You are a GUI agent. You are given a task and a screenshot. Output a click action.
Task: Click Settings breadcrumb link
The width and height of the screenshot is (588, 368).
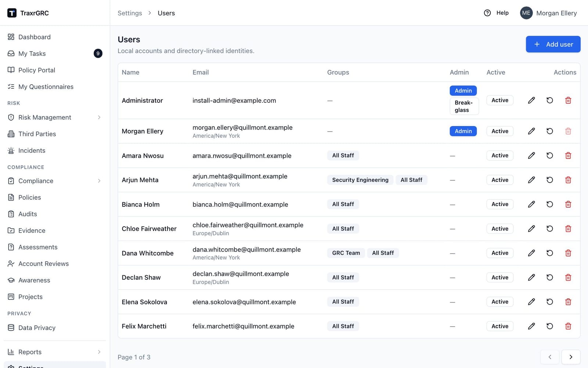(x=130, y=13)
